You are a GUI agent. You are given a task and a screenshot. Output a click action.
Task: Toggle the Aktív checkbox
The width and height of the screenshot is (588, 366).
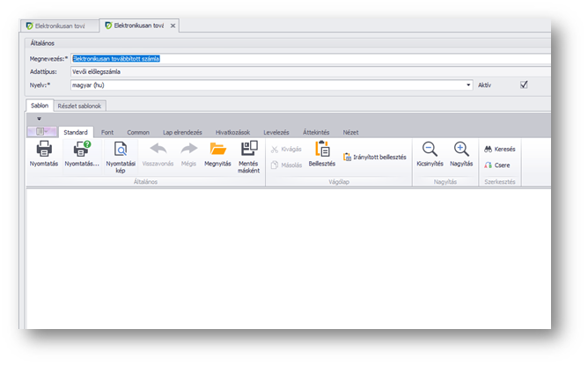coord(524,85)
